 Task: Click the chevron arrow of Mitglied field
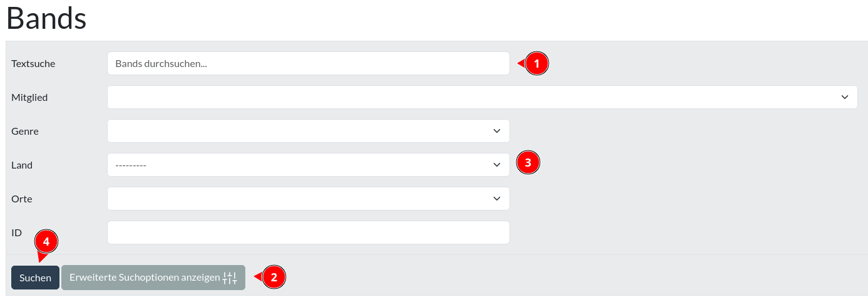click(x=845, y=97)
